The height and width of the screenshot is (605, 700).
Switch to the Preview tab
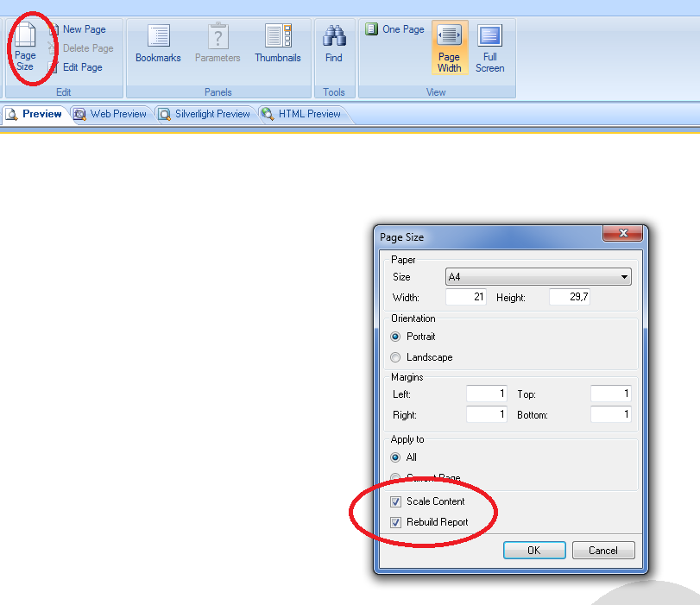pos(34,114)
